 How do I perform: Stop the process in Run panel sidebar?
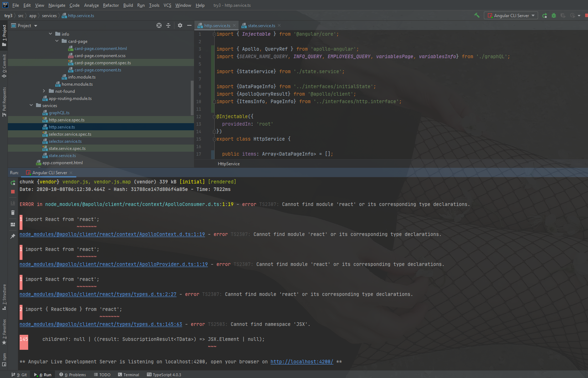point(13,192)
